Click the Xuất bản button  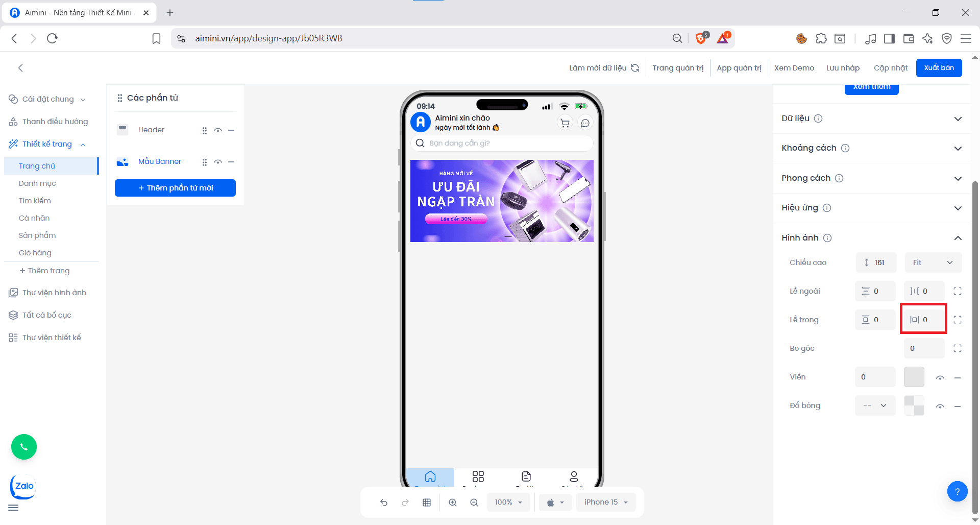pyautogui.click(x=939, y=67)
